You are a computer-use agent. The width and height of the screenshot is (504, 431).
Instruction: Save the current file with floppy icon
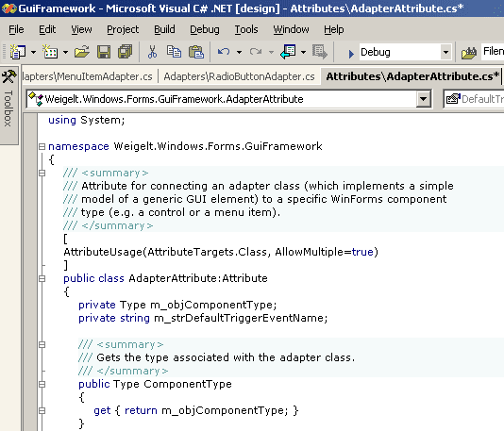[104, 52]
